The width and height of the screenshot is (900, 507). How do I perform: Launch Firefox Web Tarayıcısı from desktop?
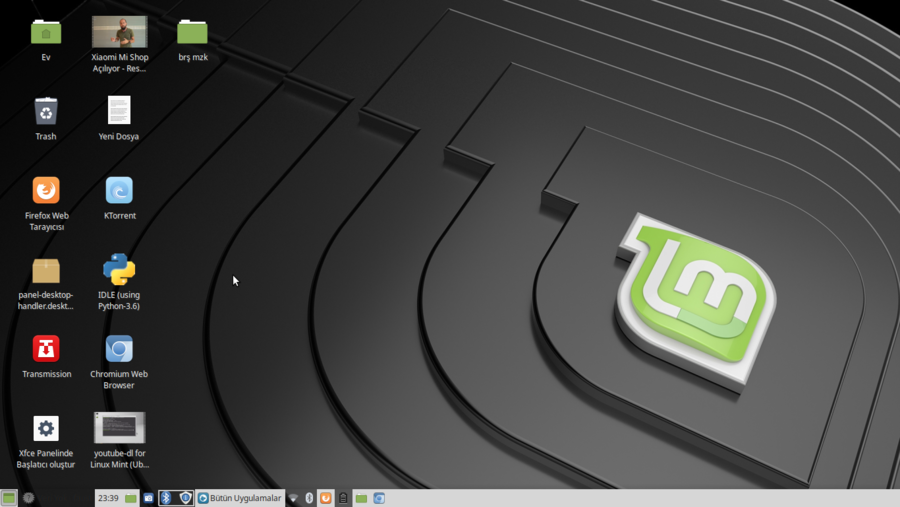click(x=46, y=190)
